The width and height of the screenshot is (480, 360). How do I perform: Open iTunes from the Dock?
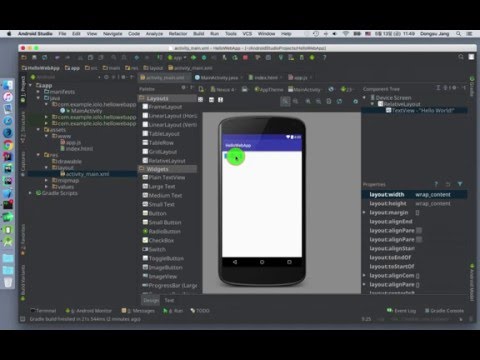8,97
